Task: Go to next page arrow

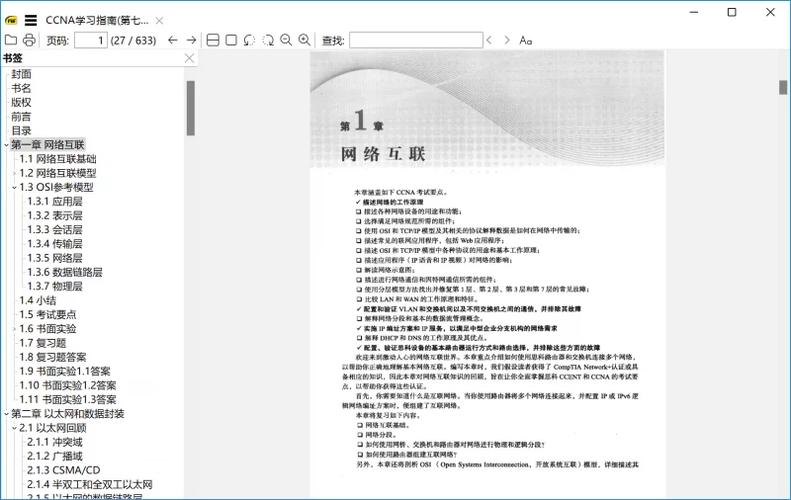Action: tap(191, 40)
